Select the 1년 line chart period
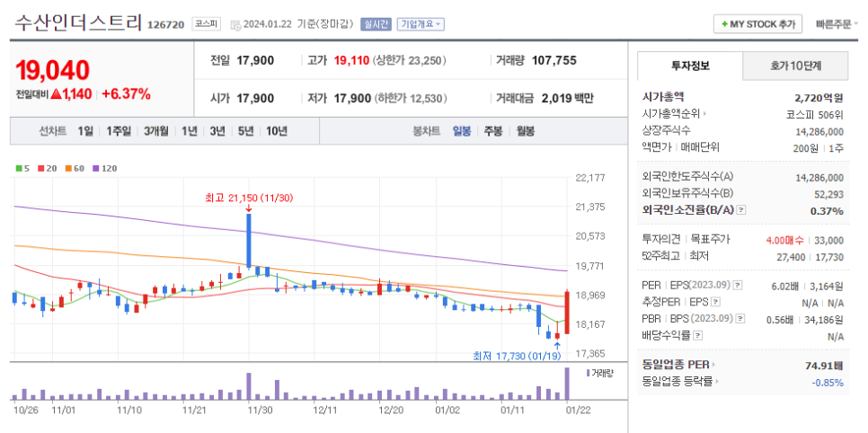The image size is (868, 433). tap(189, 131)
